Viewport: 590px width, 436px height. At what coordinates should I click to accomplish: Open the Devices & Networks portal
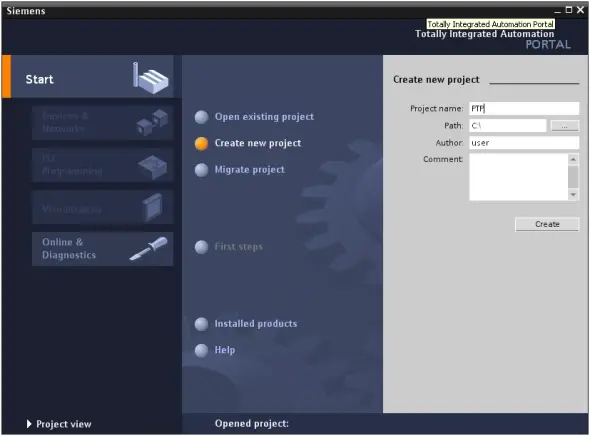pos(102,123)
